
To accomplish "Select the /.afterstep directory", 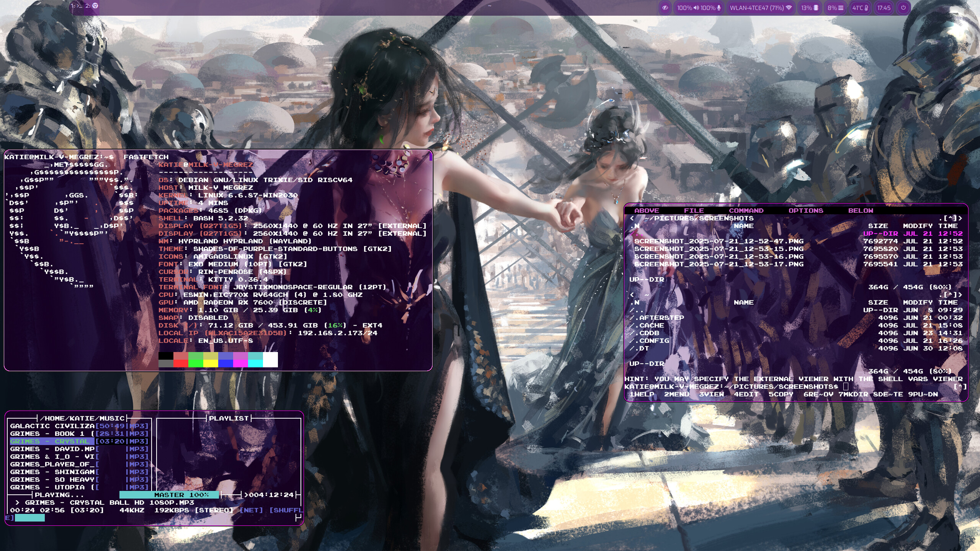I will tap(796, 318).
